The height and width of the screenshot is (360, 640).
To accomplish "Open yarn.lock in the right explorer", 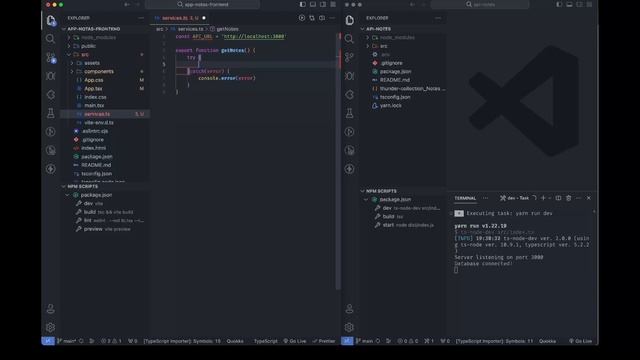I will click(x=391, y=105).
